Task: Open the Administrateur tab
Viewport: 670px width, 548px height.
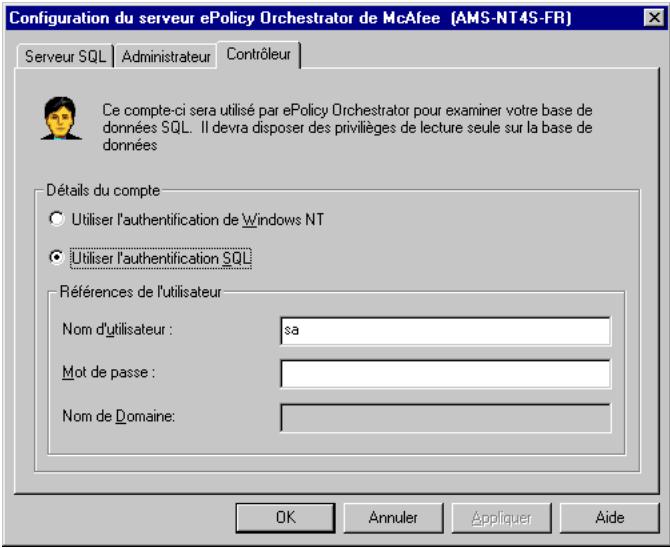Action: click(166, 56)
